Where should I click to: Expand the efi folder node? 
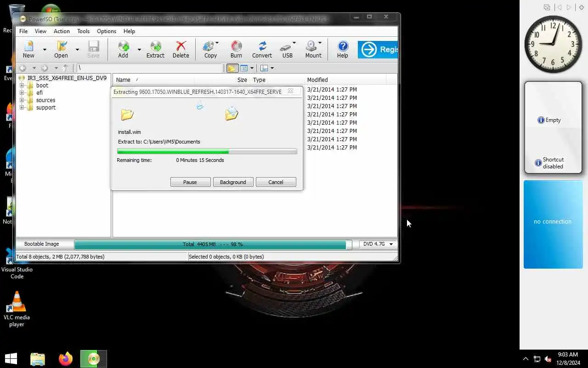pyautogui.click(x=22, y=93)
